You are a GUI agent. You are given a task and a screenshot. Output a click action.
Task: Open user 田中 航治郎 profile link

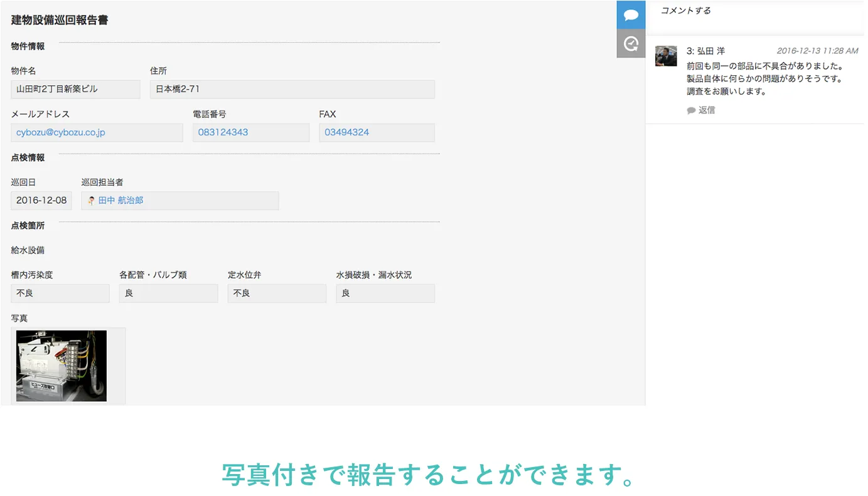click(x=121, y=200)
